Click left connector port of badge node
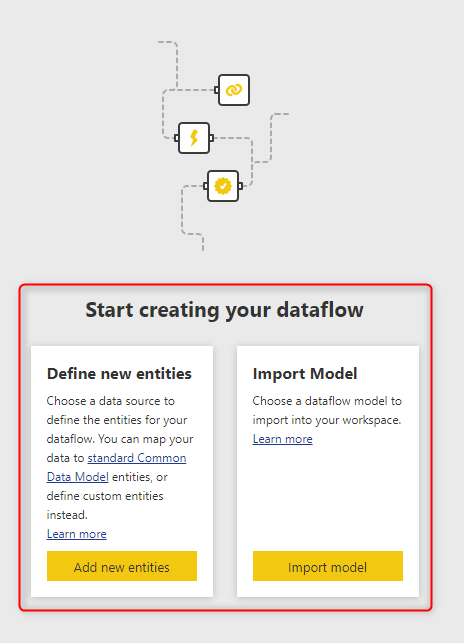 (206, 186)
